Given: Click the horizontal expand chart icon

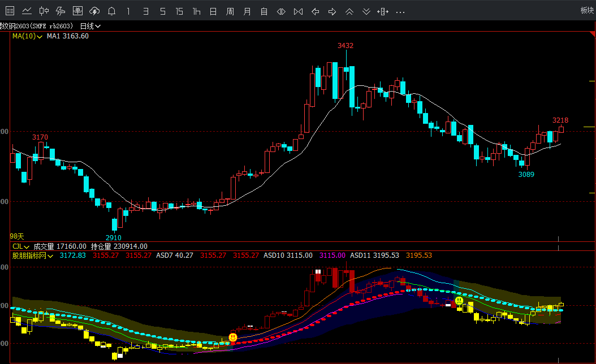Looking at the screenshot, I should pyautogui.click(x=281, y=12).
